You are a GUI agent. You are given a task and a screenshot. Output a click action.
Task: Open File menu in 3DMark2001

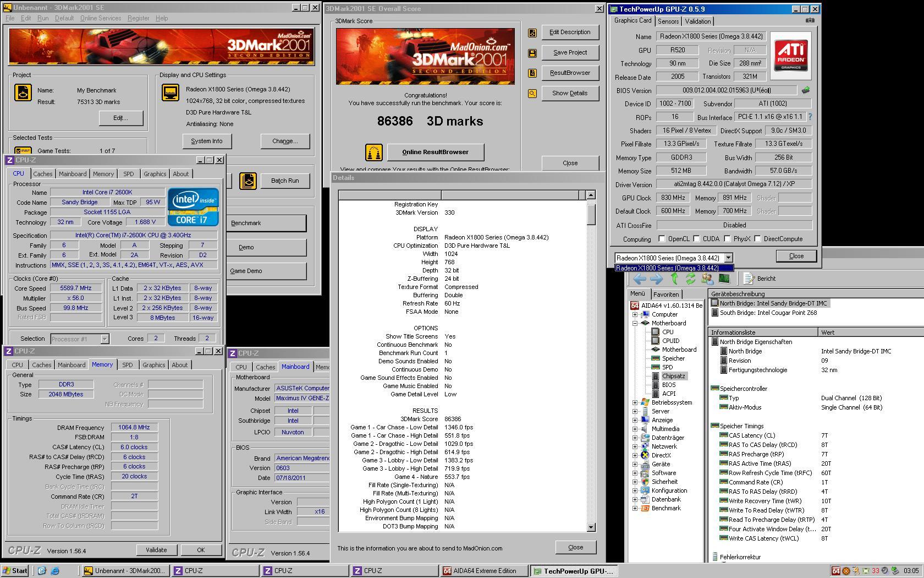[x=10, y=18]
